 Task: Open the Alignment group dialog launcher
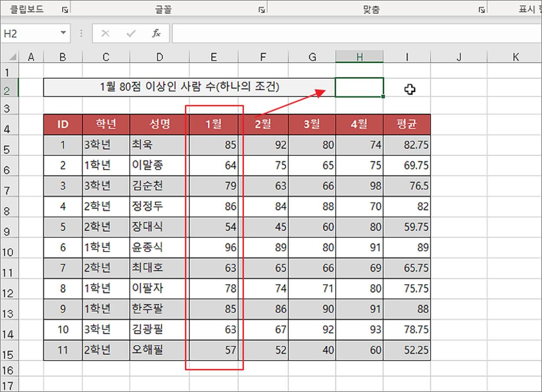482,10
